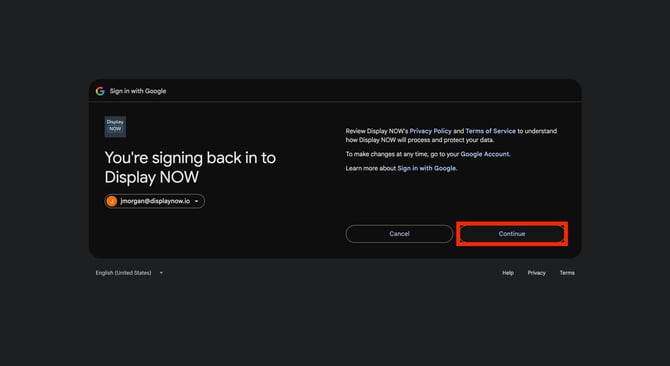This screenshot has height=366, width=670.
Task: Open the Terms footer link
Action: [567, 273]
